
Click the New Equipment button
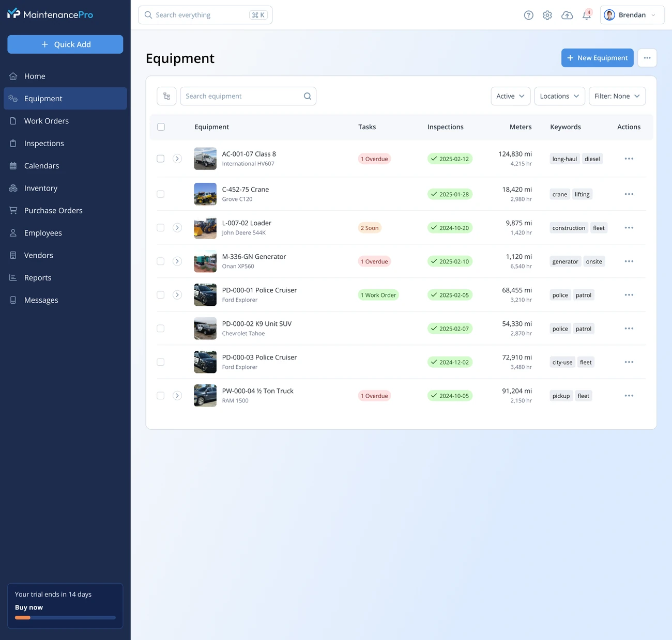point(598,58)
